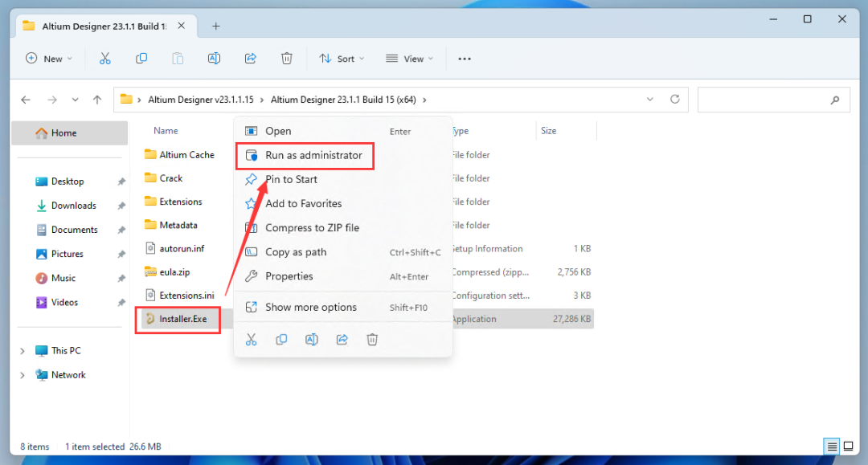Viewport: 868px width, 465px height.
Task: Open the Sort dropdown menu
Action: [x=342, y=59]
